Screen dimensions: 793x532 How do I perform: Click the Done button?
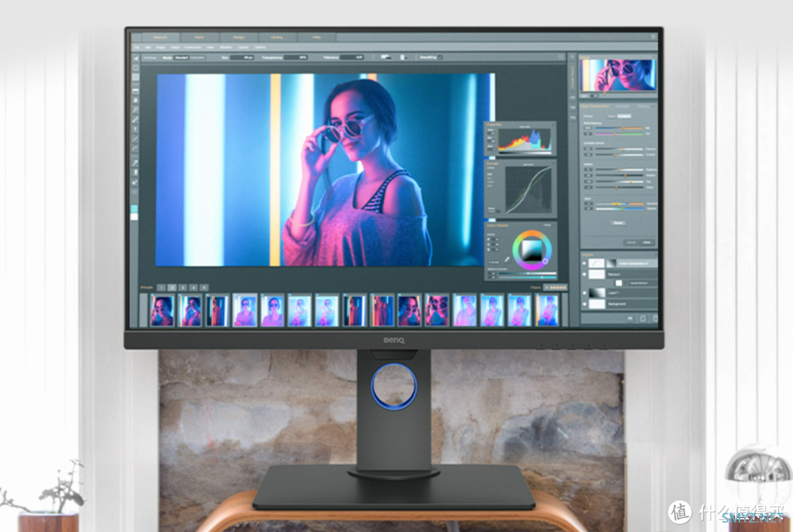[647, 242]
